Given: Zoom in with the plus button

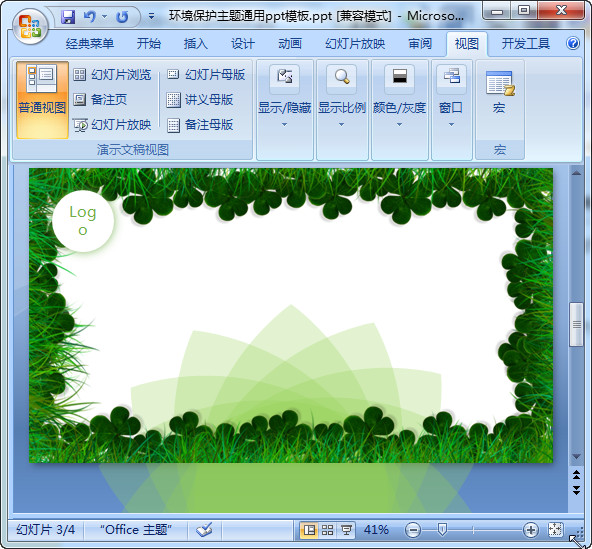Looking at the screenshot, I should click(x=530, y=530).
